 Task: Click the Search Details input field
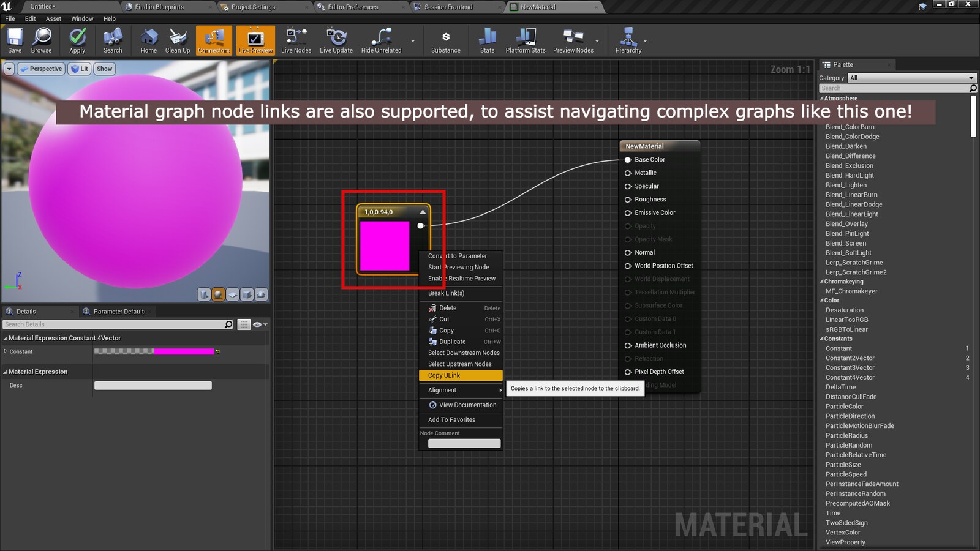point(113,324)
